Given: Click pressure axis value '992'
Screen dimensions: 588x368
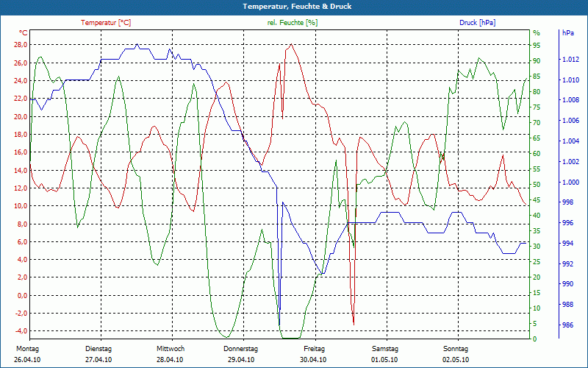Looking at the screenshot, I should point(567,264).
